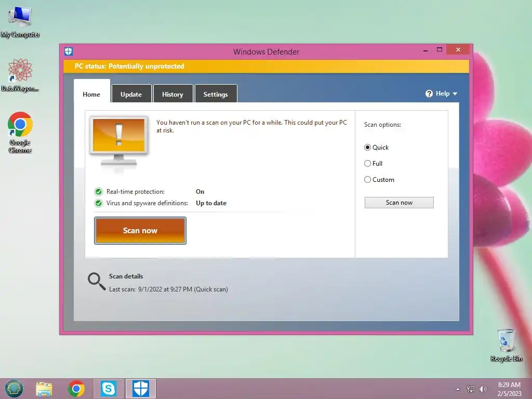Open Skype from the taskbar
The width and height of the screenshot is (532, 399).
[108, 389]
